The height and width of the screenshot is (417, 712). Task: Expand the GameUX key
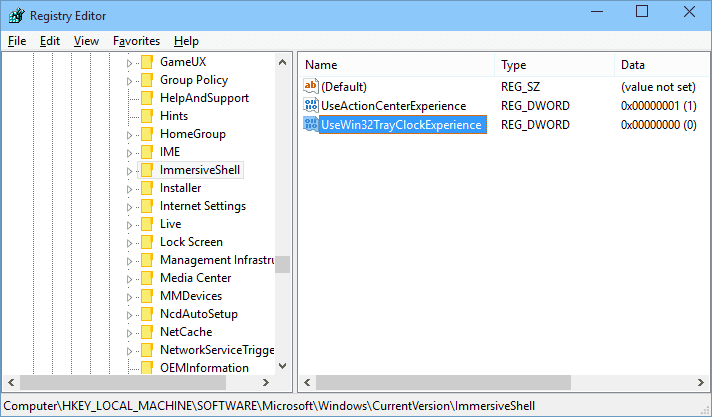click(x=129, y=63)
